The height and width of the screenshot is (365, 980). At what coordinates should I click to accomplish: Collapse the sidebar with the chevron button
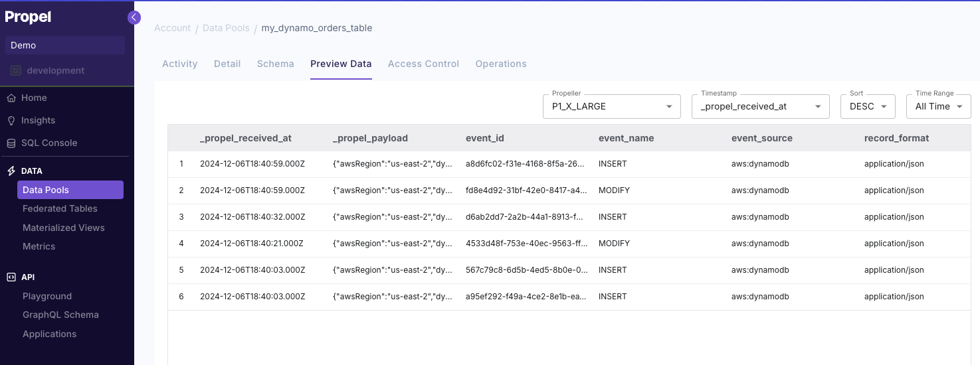click(134, 18)
